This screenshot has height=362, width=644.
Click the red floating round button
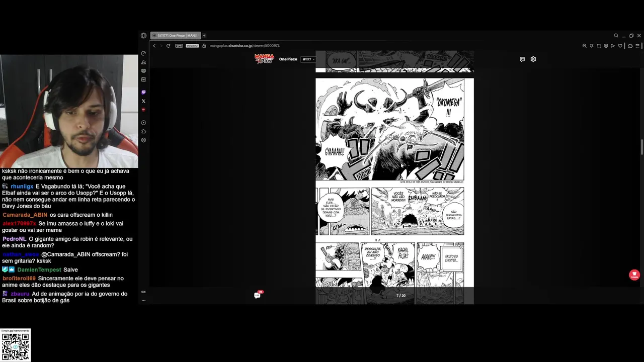coord(634,275)
